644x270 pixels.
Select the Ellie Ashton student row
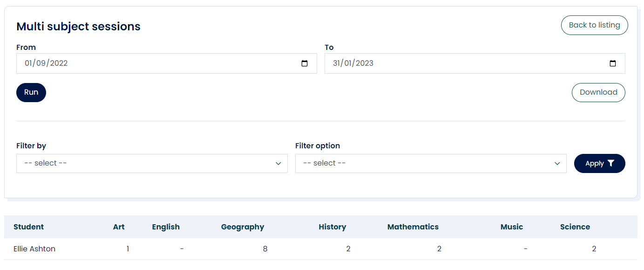(x=34, y=249)
